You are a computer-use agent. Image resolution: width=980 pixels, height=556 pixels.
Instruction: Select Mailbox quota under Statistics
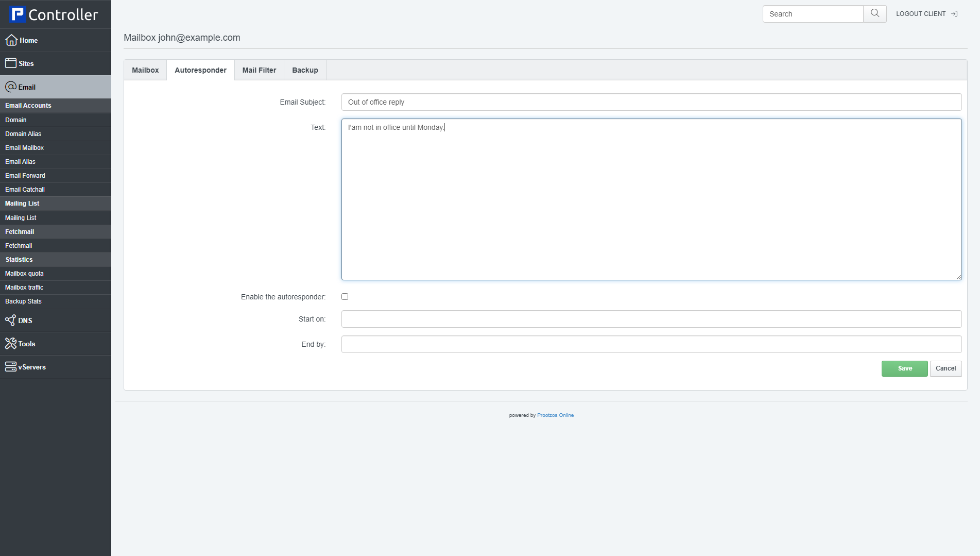click(24, 273)
